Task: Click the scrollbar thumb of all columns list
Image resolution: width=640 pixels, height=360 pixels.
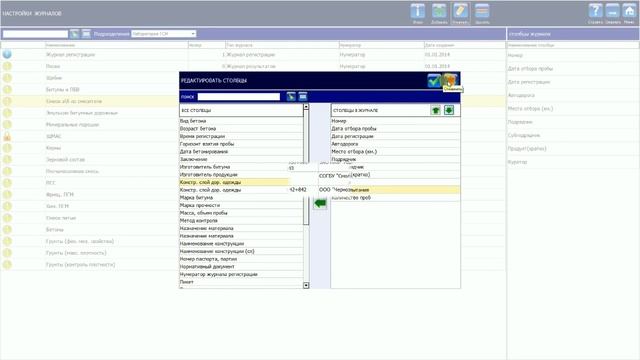Action: click(x=306, y=167)
